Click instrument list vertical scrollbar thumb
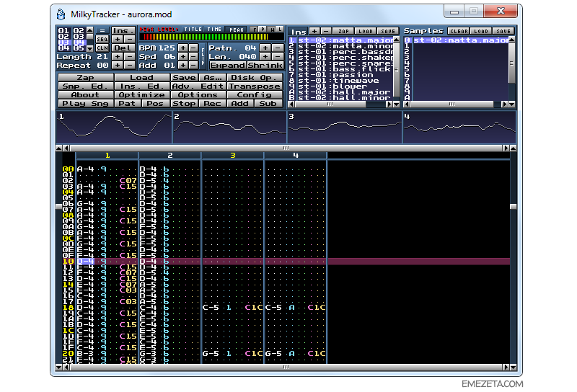 [x=396, y=69]
